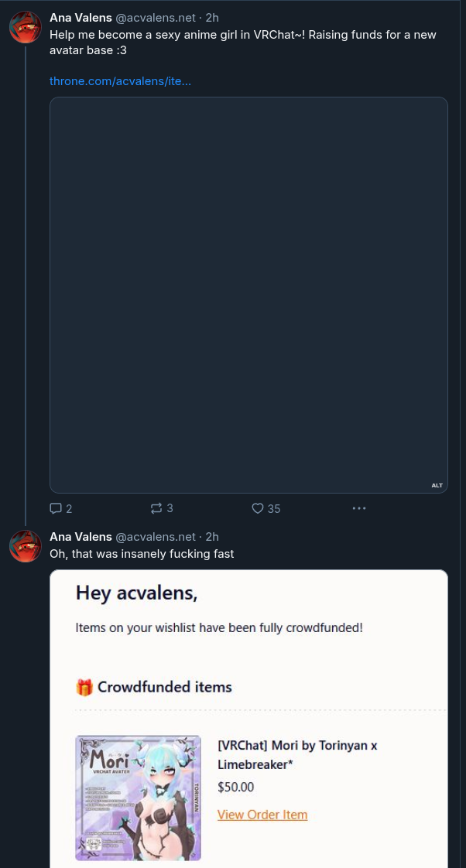Click the 2h timestamp on second post
The image size is (466, 868).
(212, 537)
